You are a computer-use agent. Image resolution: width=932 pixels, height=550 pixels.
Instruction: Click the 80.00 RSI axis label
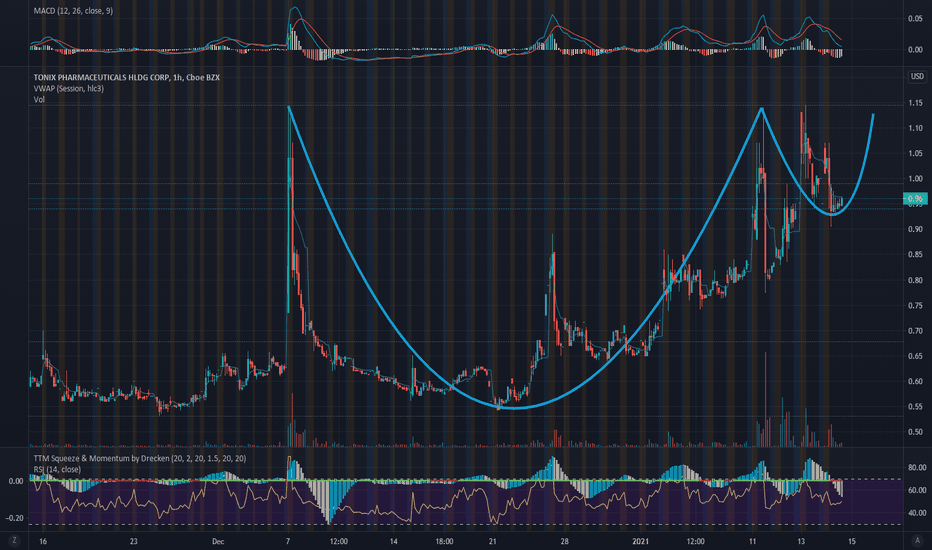918,467
